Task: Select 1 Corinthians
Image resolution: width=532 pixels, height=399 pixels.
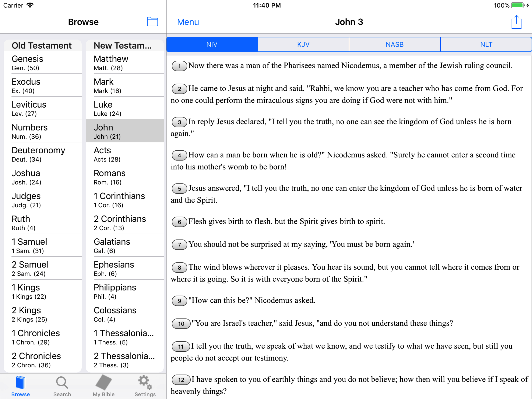Action: click(125, 199)
